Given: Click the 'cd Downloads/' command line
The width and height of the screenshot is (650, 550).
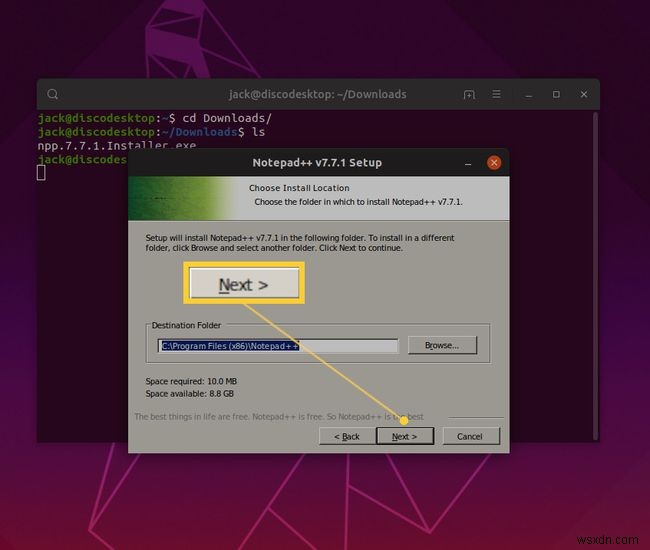Looking at the screenshot, I should tap(155, 118).
